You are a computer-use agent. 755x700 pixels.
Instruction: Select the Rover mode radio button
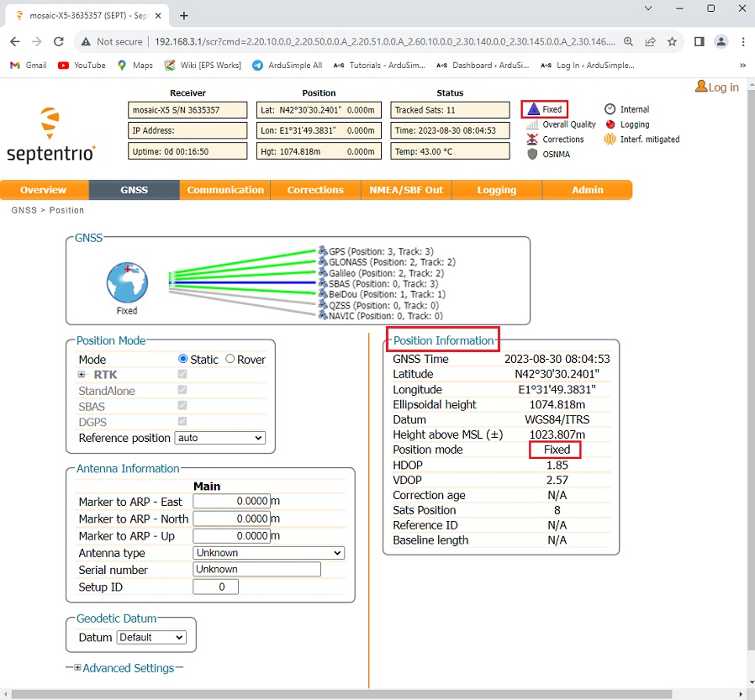[x=230, y=359]
